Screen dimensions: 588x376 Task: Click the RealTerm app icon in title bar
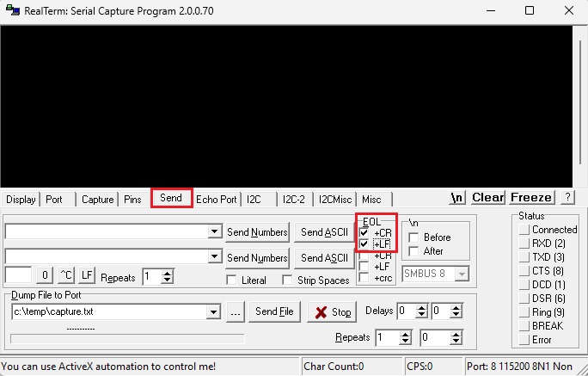tap(13, 10)
